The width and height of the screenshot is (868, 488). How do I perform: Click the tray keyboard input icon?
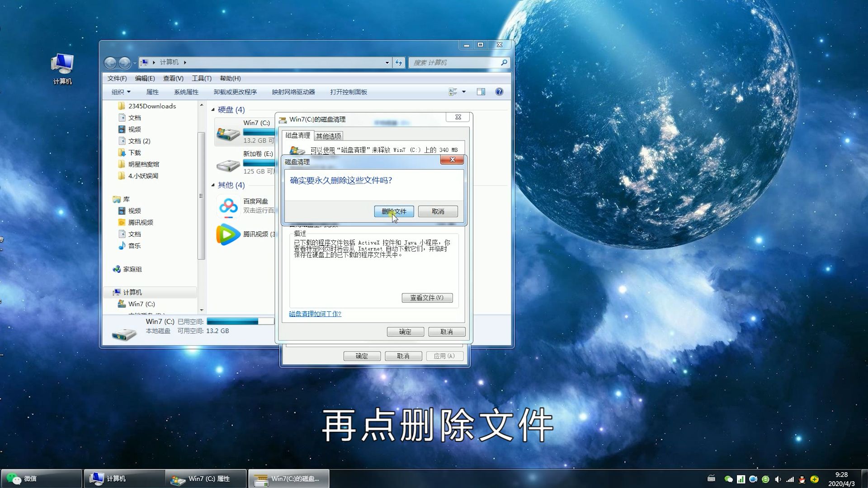tap(712, 479)
